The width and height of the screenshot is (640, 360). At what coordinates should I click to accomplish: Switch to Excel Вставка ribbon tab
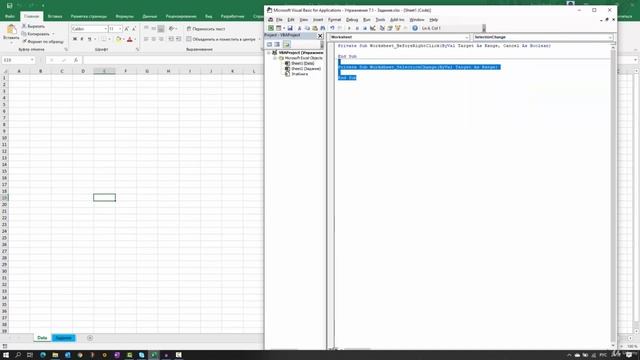tap(55, 16)
